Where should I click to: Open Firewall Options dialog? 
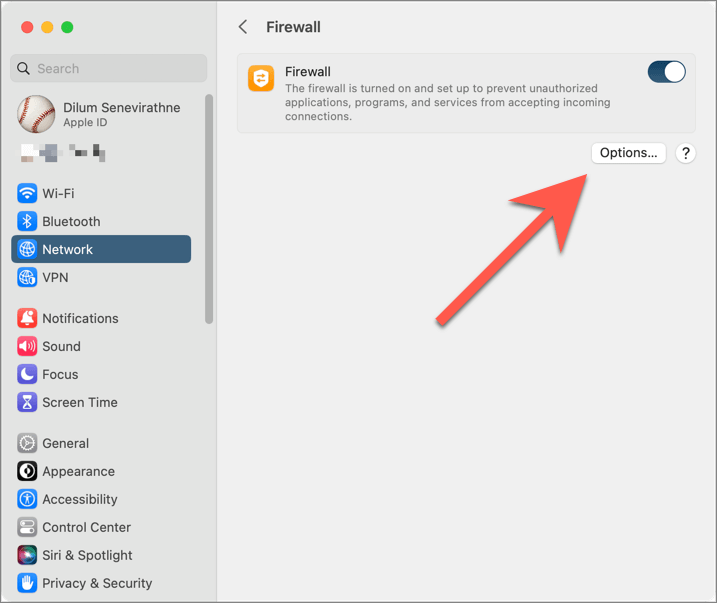coord(628,153)
